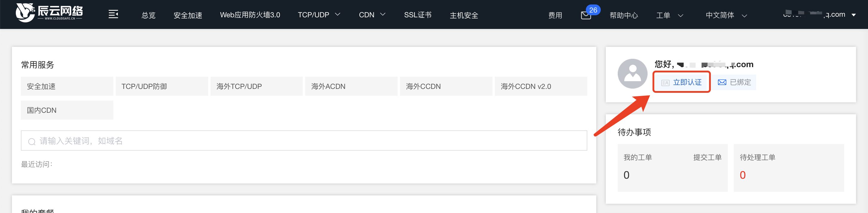Open the Web应用防火墙3.0 menu item
This screenshot has width=868, height=213.
point(250,15)
